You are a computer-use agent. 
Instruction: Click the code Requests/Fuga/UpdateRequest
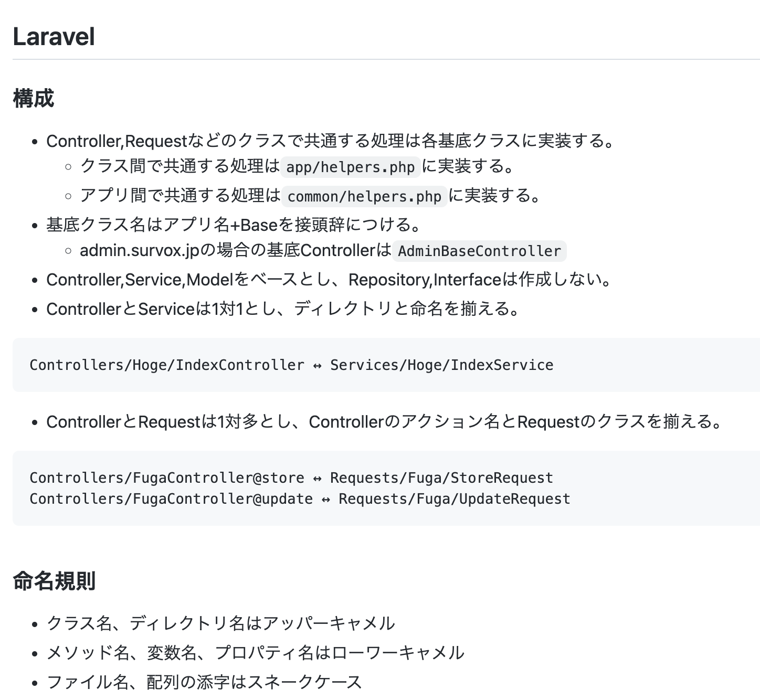(x=455, y=499)
